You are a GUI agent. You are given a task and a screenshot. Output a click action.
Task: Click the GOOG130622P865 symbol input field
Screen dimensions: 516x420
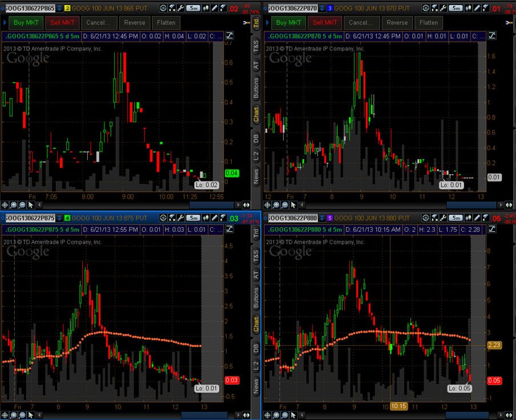click(30, 8)
